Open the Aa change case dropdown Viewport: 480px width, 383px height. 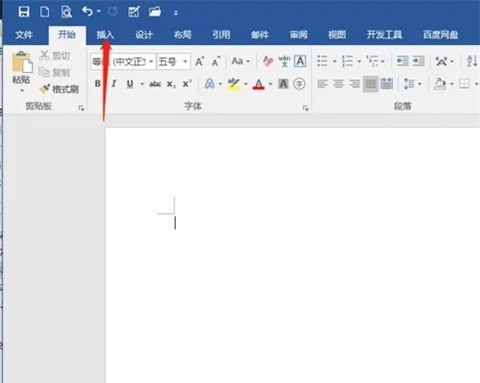(x=240, y=61)
